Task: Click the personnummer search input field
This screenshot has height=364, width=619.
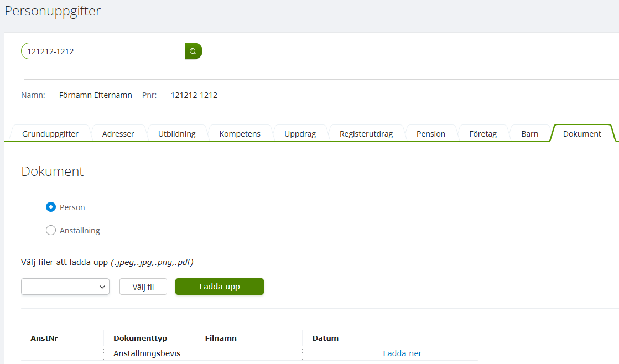Action: 103,51
